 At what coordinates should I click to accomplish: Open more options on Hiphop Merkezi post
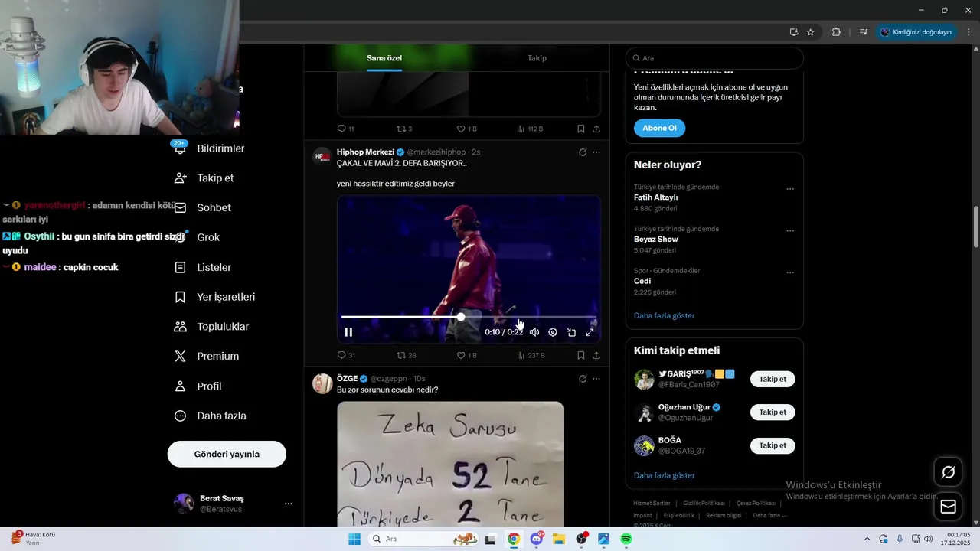click(596, 152)
